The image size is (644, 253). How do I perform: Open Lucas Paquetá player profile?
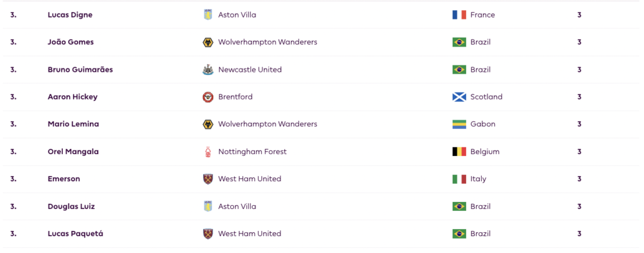pyautogui.click(x=75, y=233)
